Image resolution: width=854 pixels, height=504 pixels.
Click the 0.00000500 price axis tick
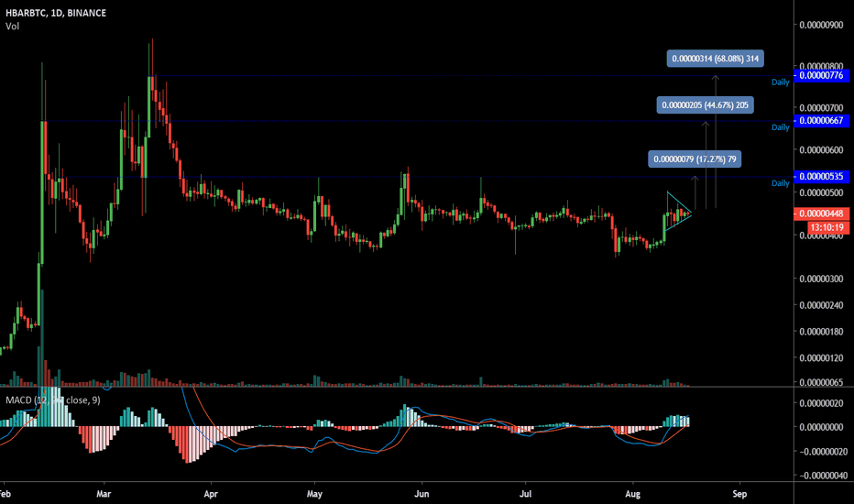pyautogui.click(x=821, y=192)
